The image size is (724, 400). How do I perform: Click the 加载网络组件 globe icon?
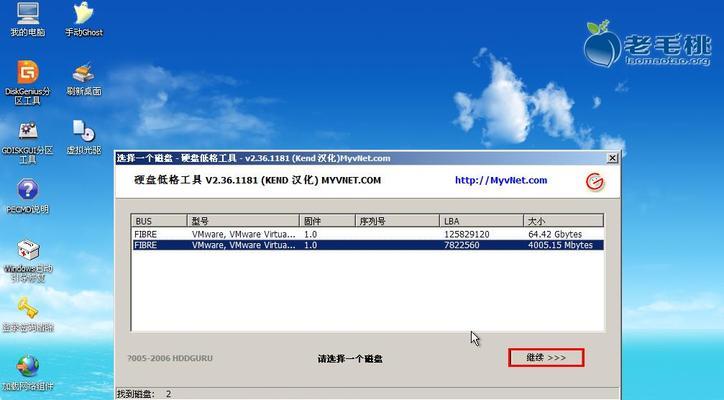point(28,373)
